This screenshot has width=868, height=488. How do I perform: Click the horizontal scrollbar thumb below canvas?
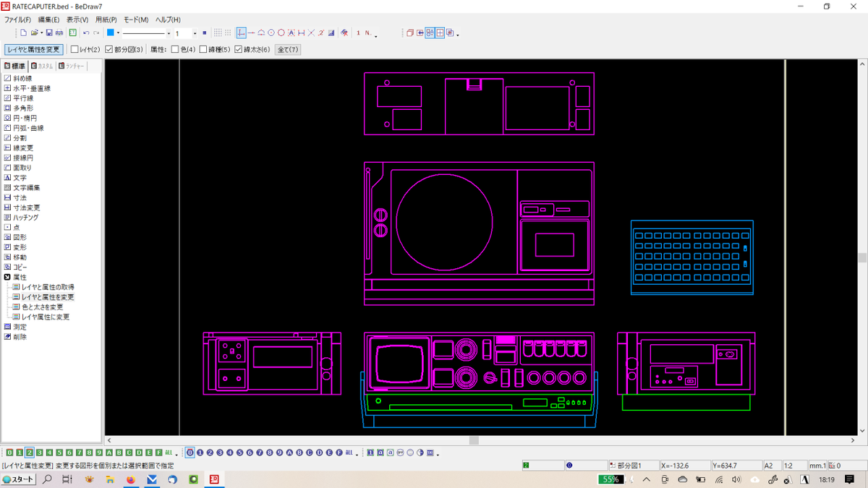474,440
